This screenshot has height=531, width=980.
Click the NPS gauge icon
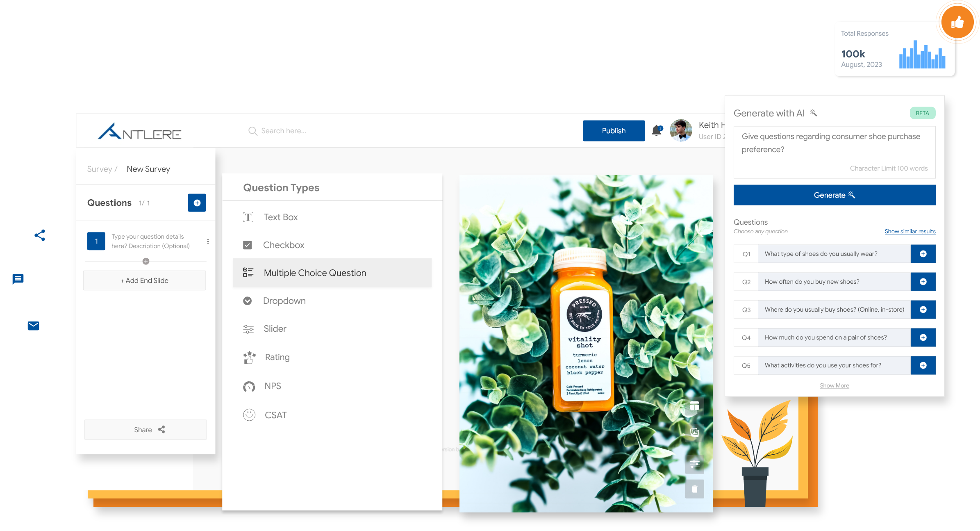point(249,386)
